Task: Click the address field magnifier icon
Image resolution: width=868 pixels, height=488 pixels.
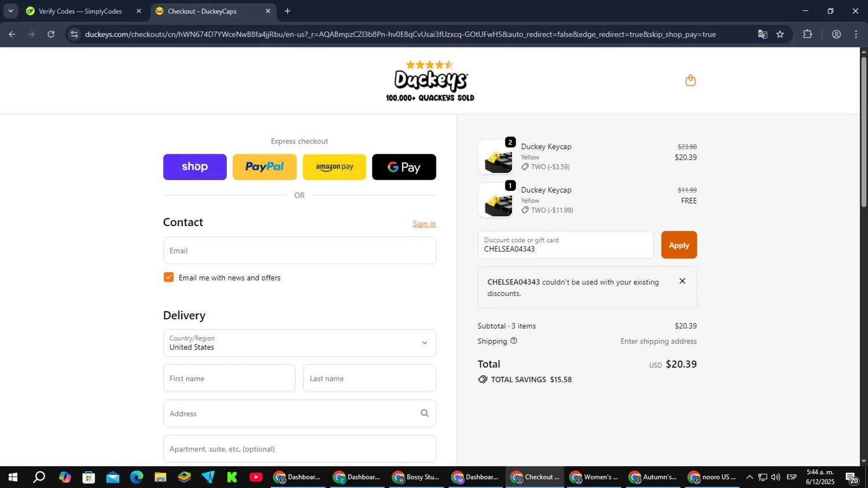Action: 425,413
